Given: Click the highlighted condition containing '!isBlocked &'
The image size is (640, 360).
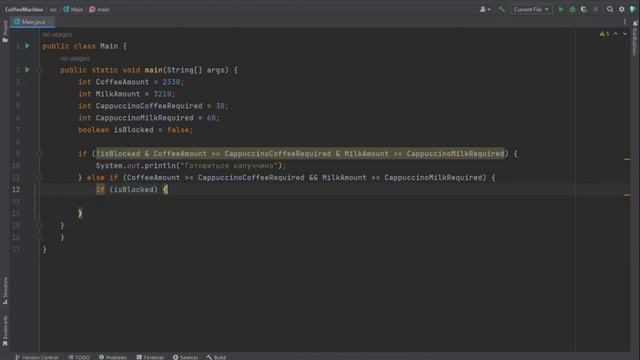Looking at the screenshot, I should pos(300,153).
